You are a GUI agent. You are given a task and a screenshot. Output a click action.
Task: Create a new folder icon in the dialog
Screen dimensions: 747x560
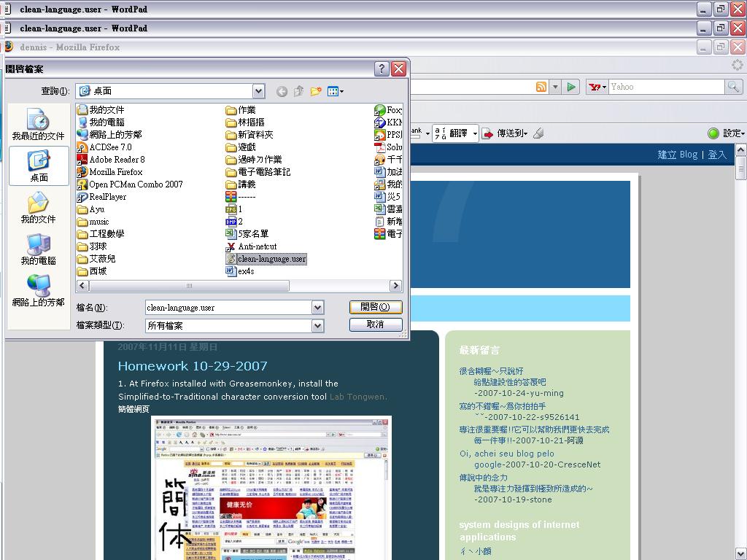pos(315,91)
